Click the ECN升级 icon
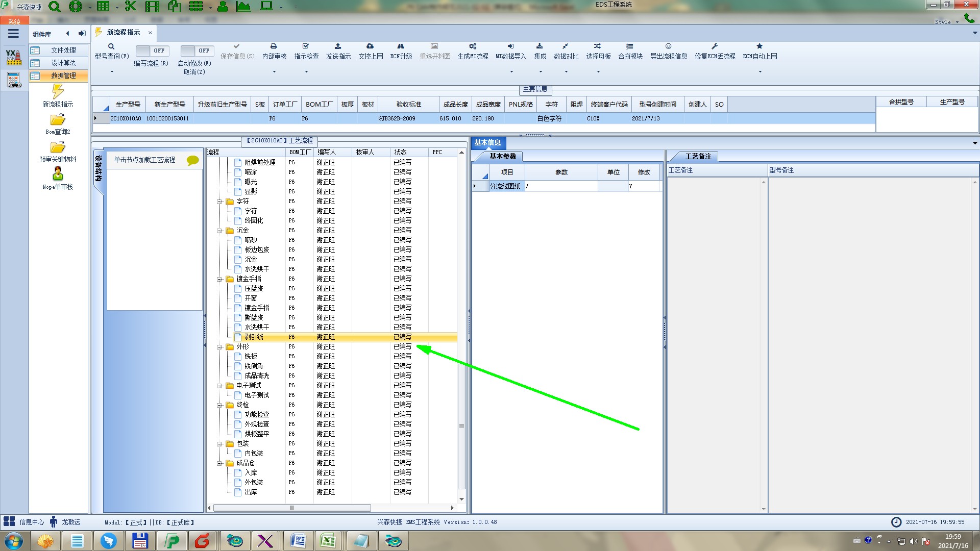This screenshot has height=551, width=980. pyautogui.click(x=401, y=46)
